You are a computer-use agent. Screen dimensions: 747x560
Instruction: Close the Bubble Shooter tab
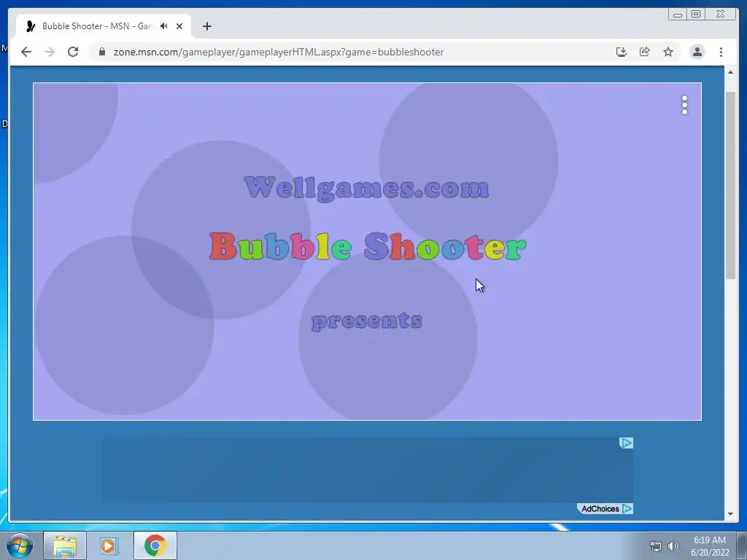[x=179, y=26]
